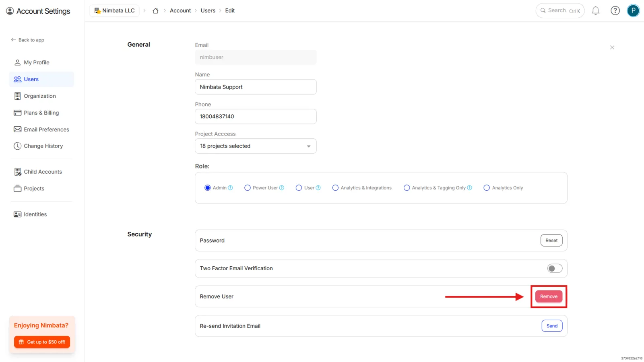Open Organization settings
Screen dimensions: 644x362
point(41,96)
